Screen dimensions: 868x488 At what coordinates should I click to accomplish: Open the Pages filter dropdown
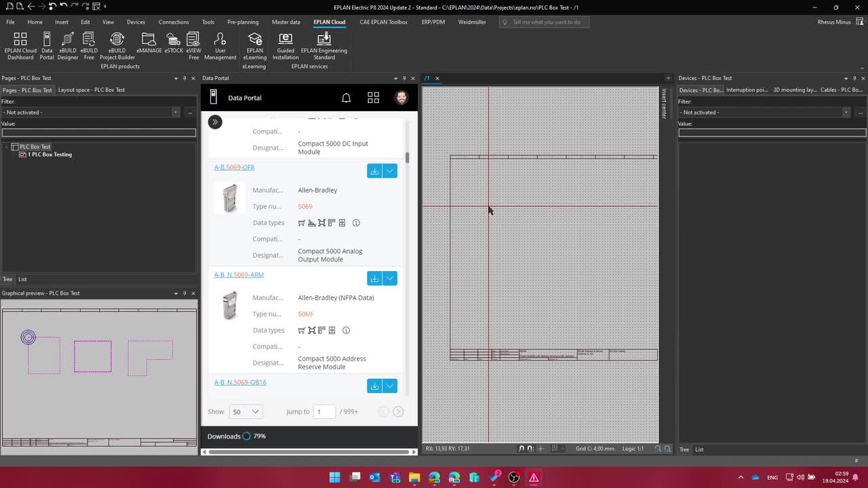pyautogui.click(x=176, y=113)
